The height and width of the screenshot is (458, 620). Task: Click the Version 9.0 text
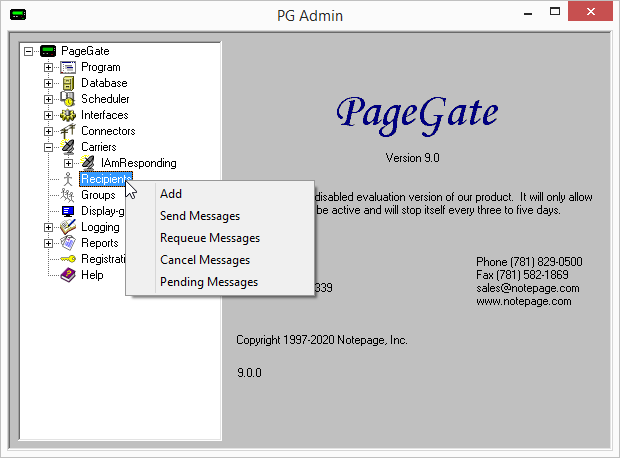click(x=412, y=158)
